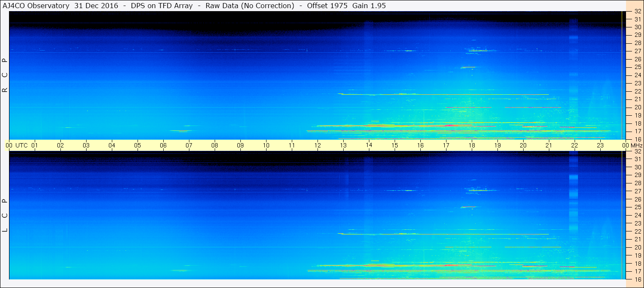This screenshot has width=644, height=288.
Task: Select hour marker 03 on time axis
Action: coord(86,146)
